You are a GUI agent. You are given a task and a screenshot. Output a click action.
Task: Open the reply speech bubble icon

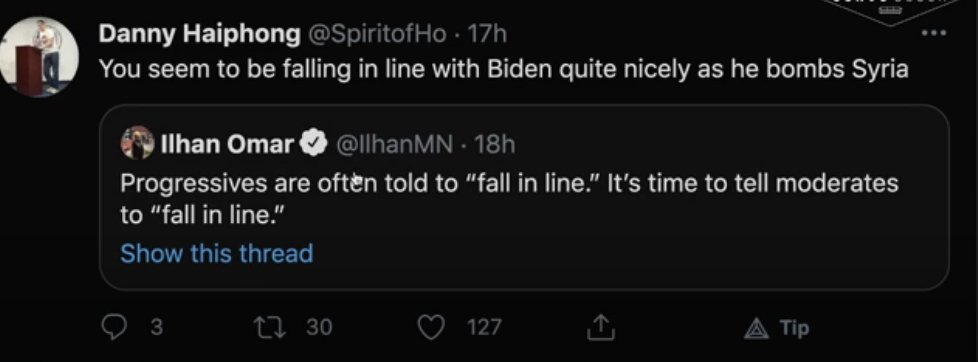[114, 327]
